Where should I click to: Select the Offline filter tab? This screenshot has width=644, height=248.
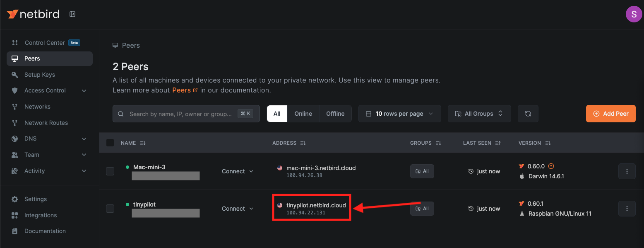coord(335,113)
